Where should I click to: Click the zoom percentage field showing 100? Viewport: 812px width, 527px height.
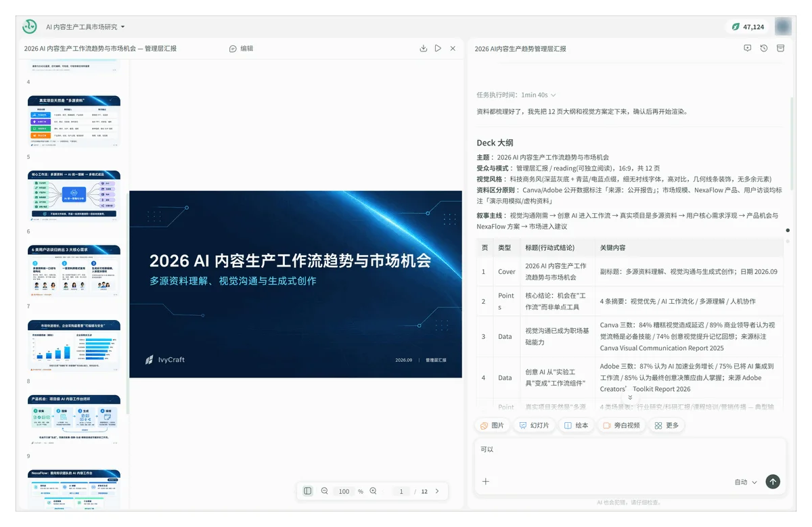click(344, 492)
